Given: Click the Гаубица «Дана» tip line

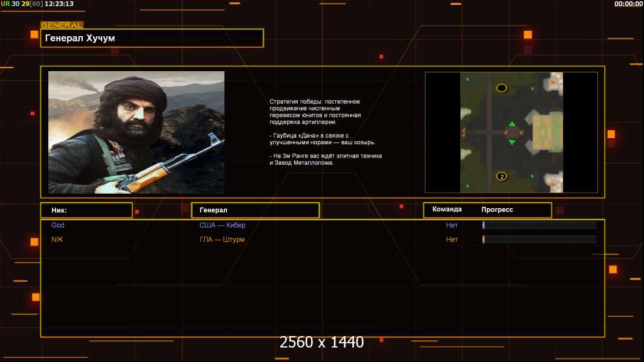Looking at the screenshot, I should click(323, 139).
